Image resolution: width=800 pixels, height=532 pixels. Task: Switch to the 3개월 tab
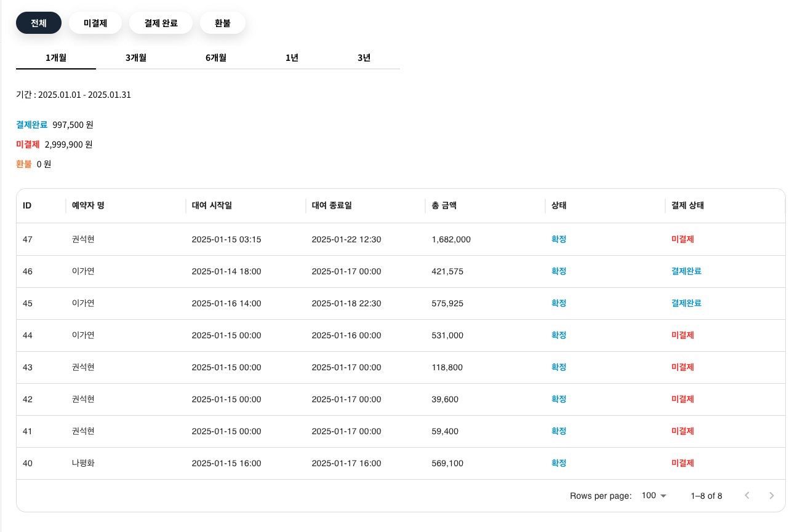[136, 58]
